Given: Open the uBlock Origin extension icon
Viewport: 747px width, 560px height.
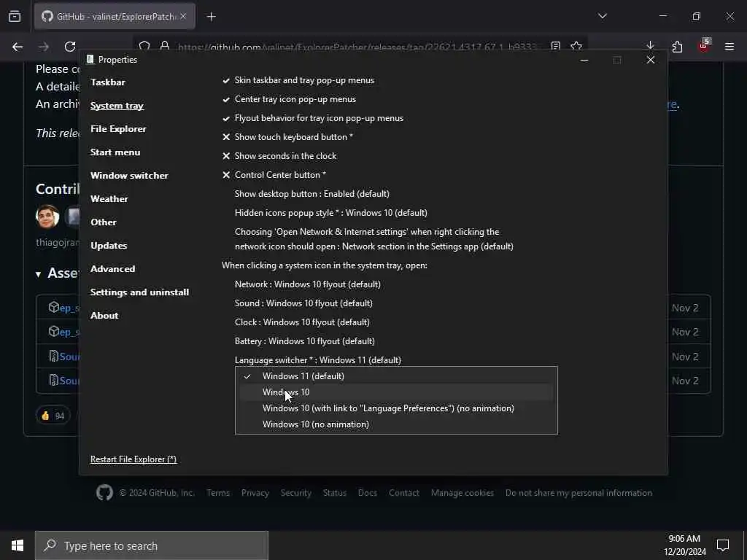Looking at the screenshot, I should pos(703,46).
